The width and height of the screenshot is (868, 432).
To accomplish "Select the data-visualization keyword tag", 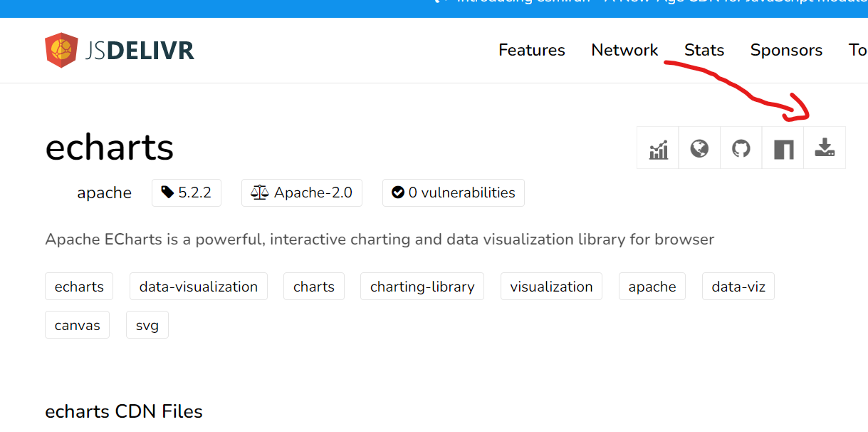I will pos(199,287).
